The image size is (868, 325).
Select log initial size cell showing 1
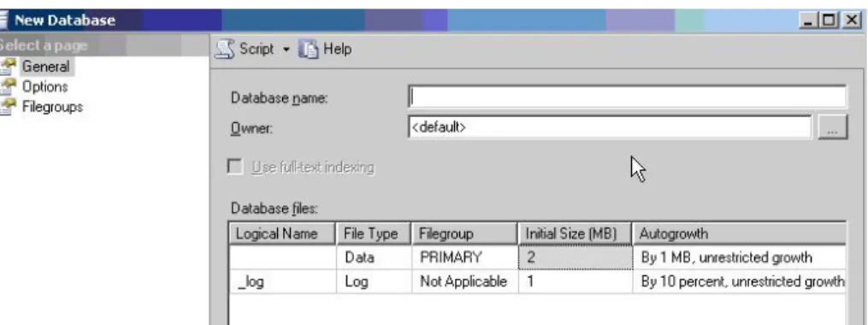[576, 282]
